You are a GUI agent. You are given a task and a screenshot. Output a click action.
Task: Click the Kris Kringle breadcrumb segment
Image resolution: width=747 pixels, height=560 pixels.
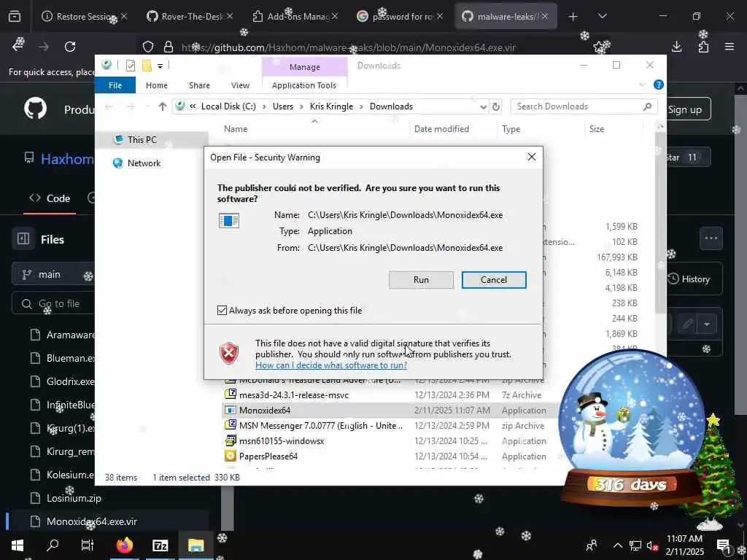(331, 106)
